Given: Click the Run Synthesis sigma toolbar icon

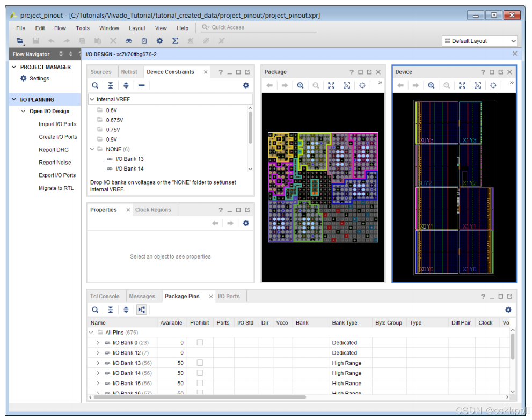Looking at the screenshot, I should (175, 41).
